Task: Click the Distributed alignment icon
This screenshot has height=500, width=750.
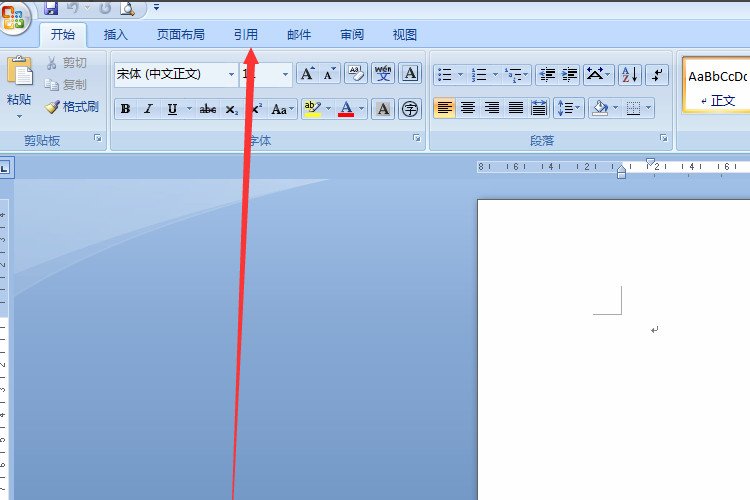Action: [x=539, y=108]
